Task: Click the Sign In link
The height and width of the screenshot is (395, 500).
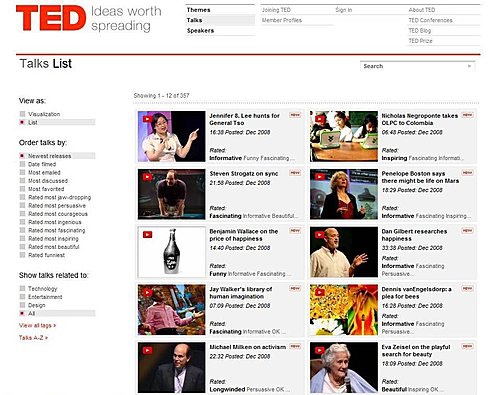Action: [344, 10]
